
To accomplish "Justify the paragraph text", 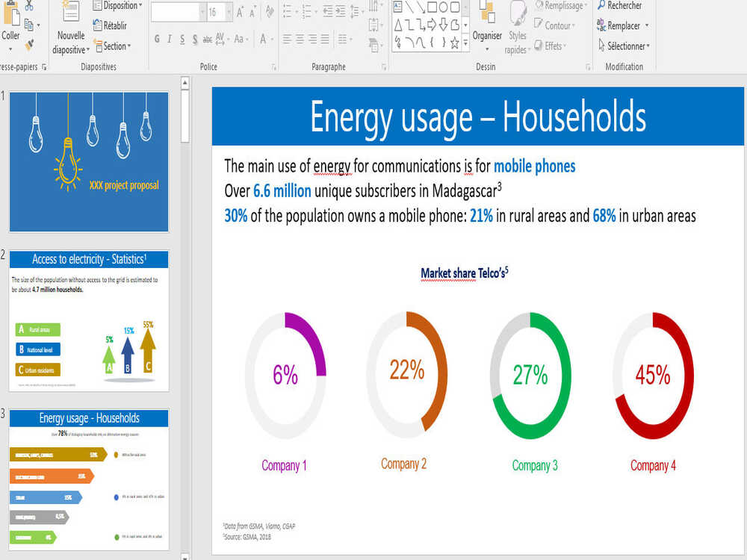I will (x=324, y=39).
